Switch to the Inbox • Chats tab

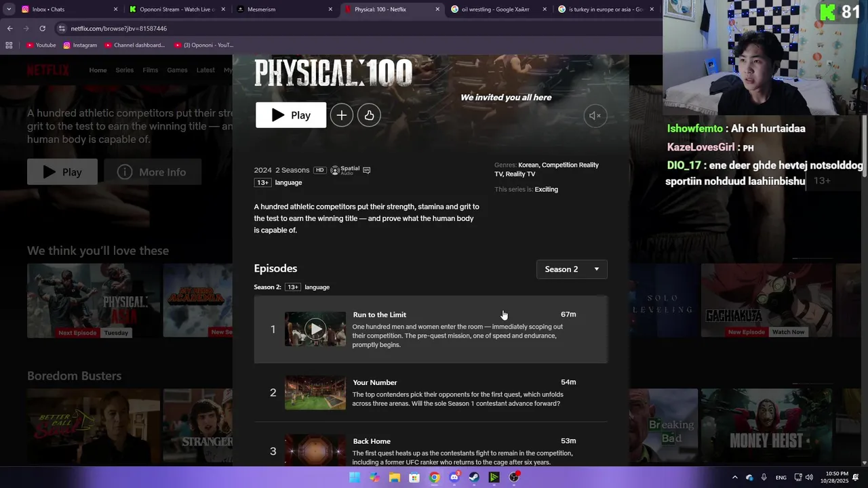[68, 9]
